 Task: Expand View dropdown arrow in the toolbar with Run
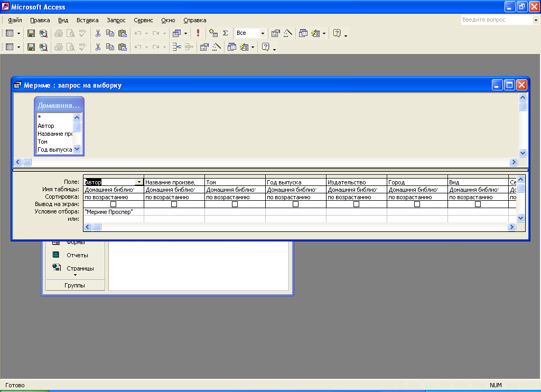click(x=18, y=33)
